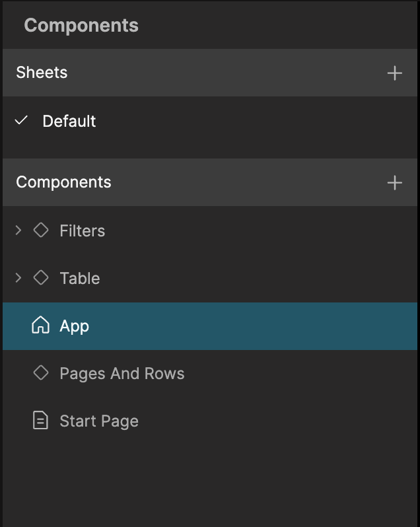Click the page icon beside Start Page
The image size is (420, 527).
(x=41, y=421)
